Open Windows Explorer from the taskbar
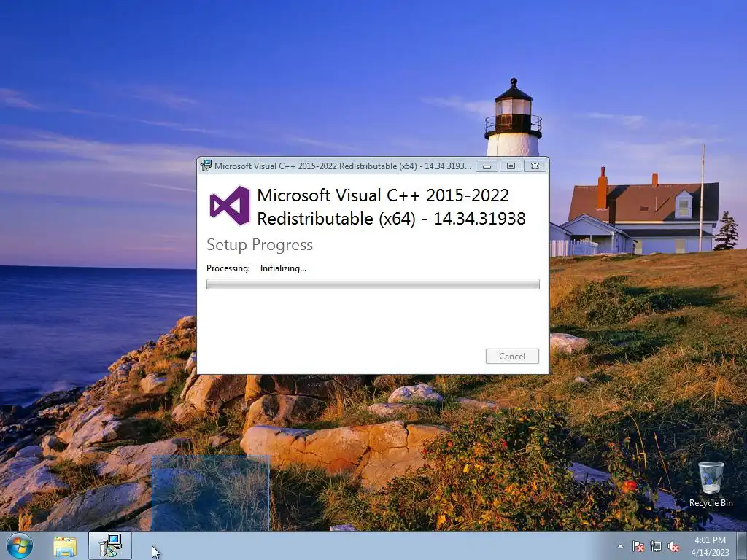Screen dimensions: 747x560 tap(65, 547)
